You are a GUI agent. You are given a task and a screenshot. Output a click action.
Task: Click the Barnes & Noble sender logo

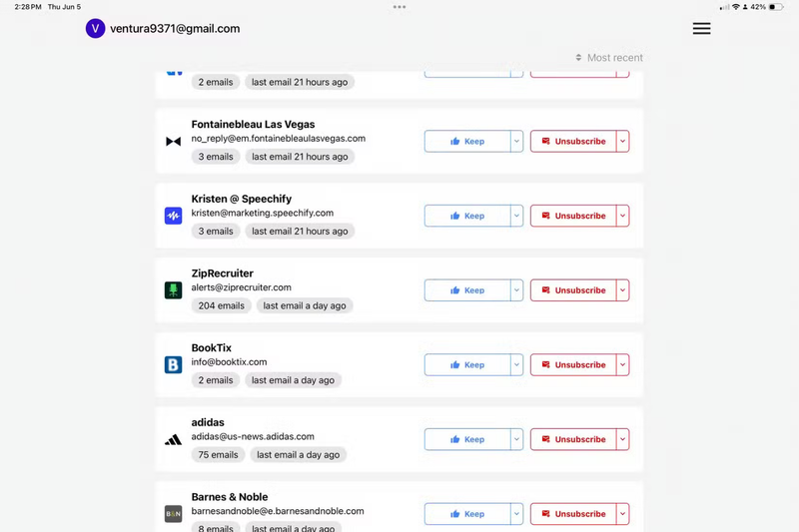(x=173, y=514)
